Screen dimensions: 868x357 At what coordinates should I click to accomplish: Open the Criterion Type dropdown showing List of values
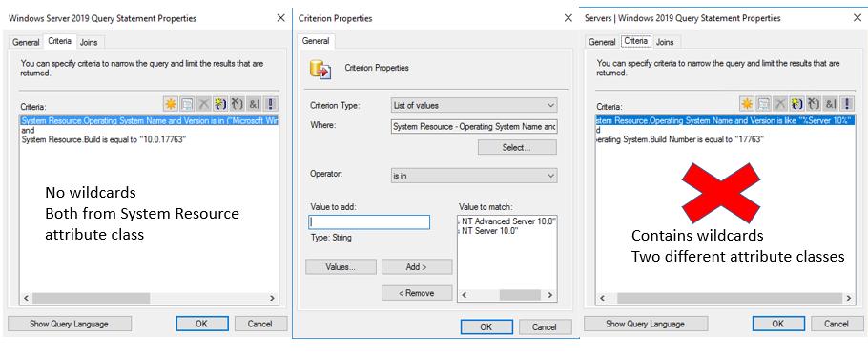474,105
